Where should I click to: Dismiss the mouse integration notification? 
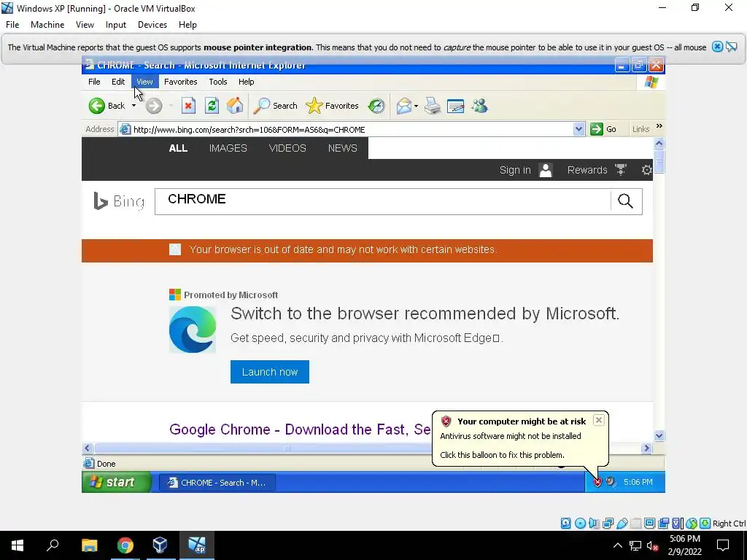point(717,47)
